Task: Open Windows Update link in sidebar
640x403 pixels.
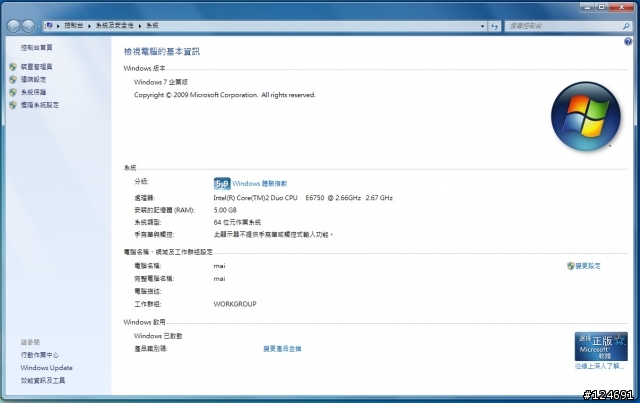Action: click(47, 367)
